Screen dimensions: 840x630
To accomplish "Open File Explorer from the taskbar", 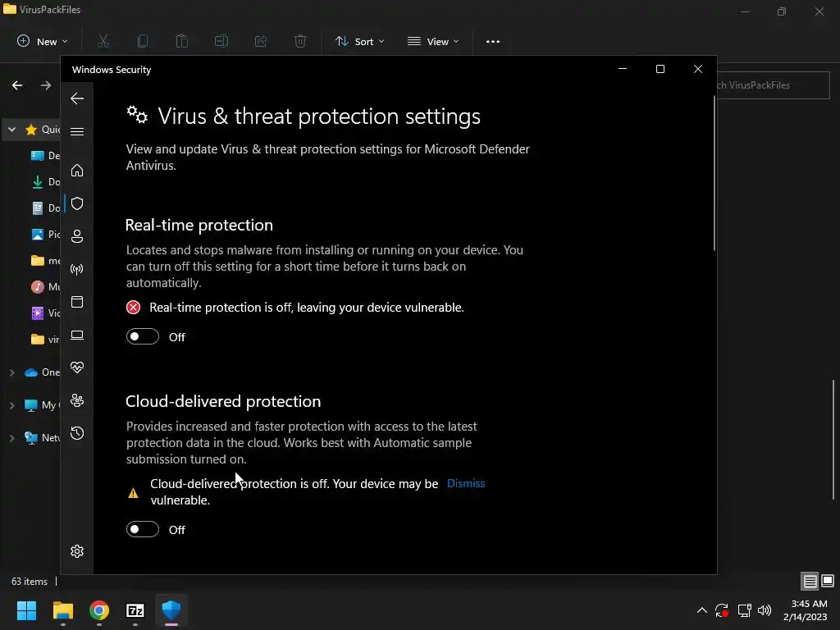I will (62, 610).
